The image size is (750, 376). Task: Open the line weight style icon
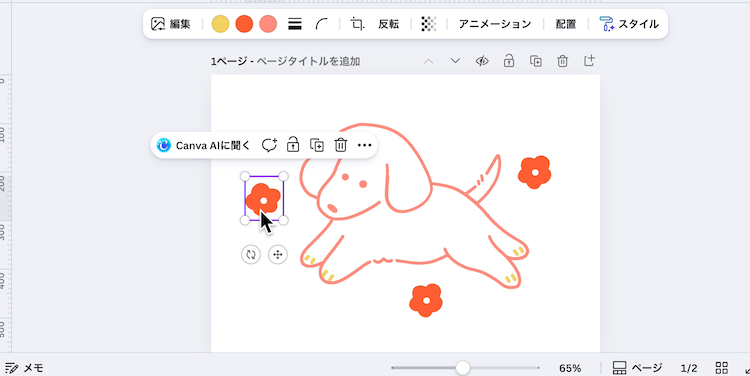(295, 24)
